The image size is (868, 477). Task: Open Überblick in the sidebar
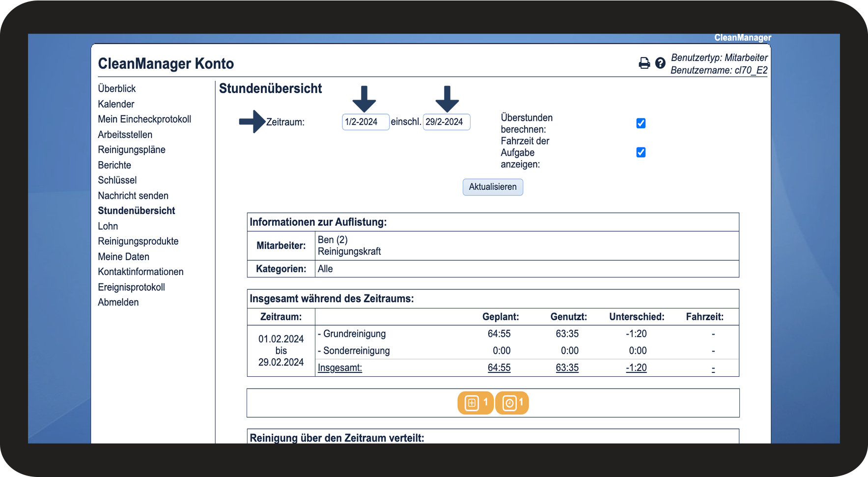tap(116, 88)
